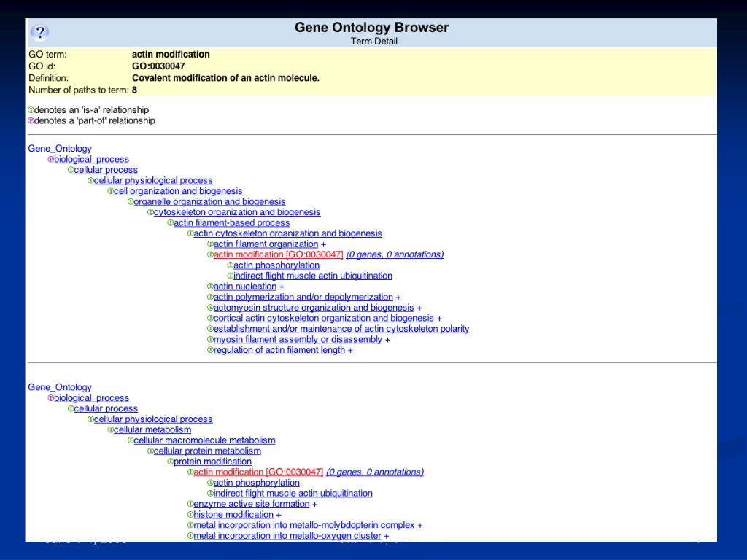Open establishment and/or maintenance of actin polarity
This screenshot has width=747, height=560.
tap(341, 329)
